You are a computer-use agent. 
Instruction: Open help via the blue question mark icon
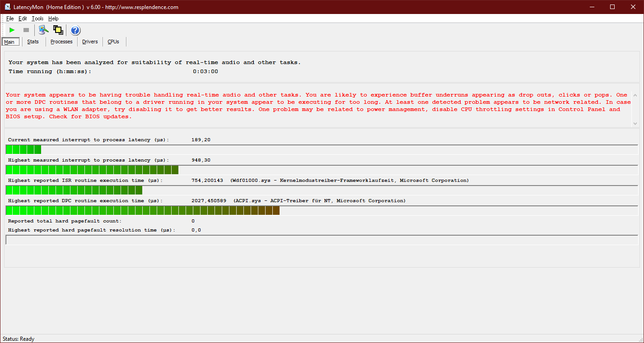pyautogui.click(x=75, y=30)
